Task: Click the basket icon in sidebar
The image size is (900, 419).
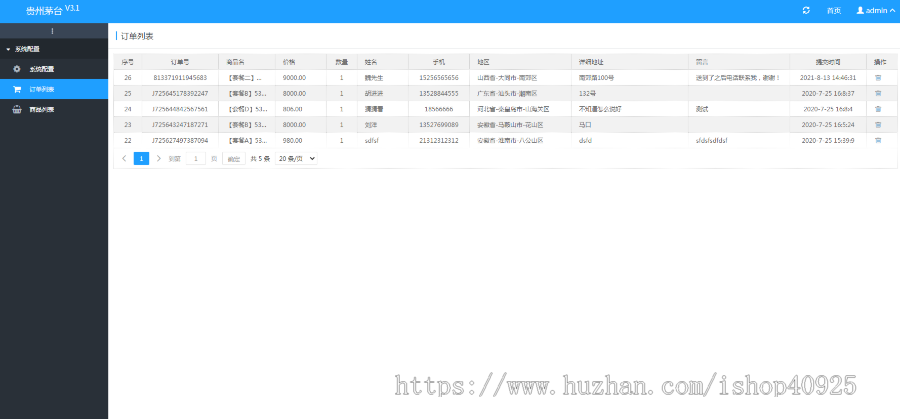Action: coord(17,110)
